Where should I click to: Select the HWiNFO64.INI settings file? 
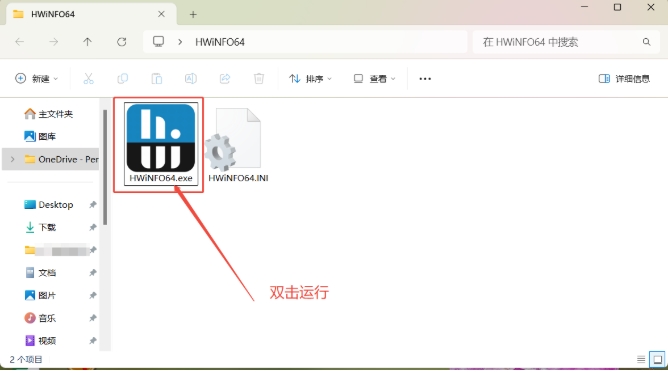238,145
